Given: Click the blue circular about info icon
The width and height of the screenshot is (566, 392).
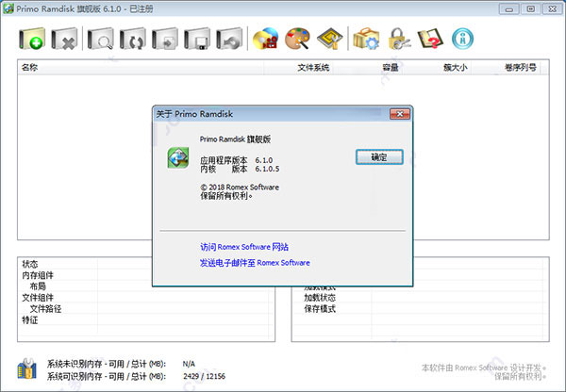Looking at the screenshot, I should click(462, 39).
